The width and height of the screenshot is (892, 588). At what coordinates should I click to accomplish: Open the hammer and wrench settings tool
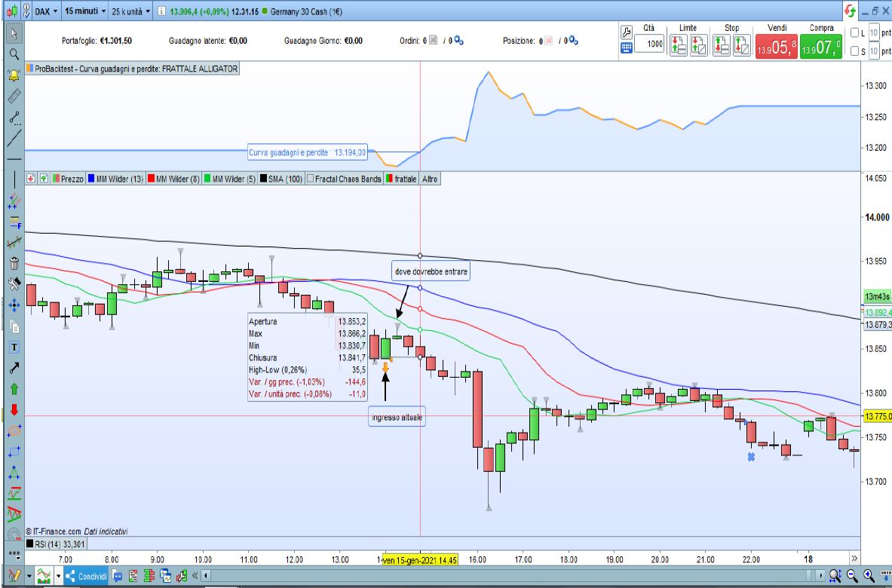click(14, 283)
